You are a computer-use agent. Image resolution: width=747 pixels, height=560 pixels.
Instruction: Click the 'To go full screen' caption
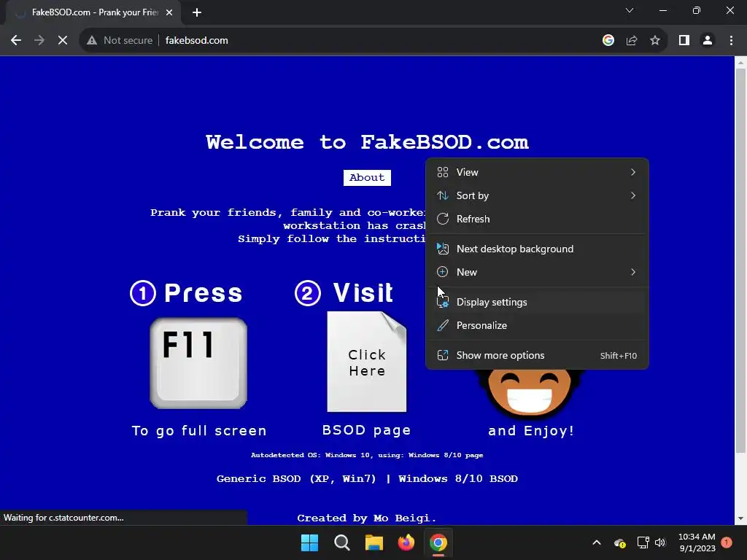199,431
